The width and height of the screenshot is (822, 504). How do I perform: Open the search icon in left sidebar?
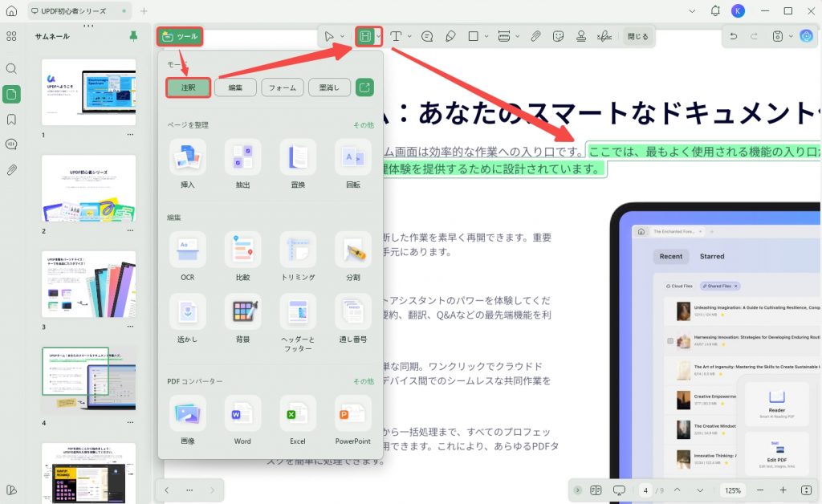11,69
